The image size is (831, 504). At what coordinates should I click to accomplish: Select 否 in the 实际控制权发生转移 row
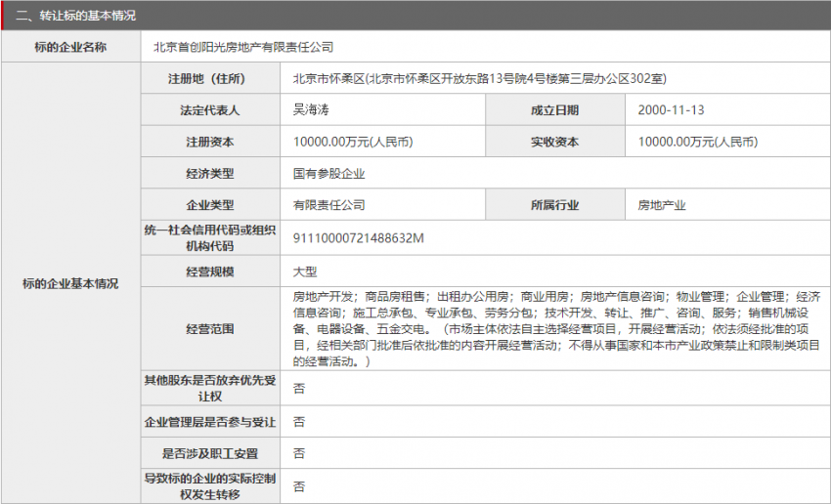pyautogui.click(x=299, y=486)
